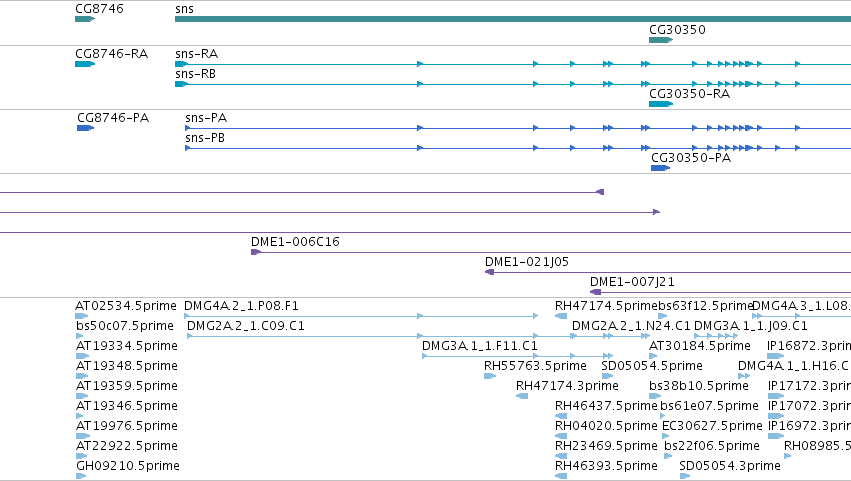This screenshot has height=481, width=851.
Task: Click the RH04020.5prime EST label
Action: point(606,426)
